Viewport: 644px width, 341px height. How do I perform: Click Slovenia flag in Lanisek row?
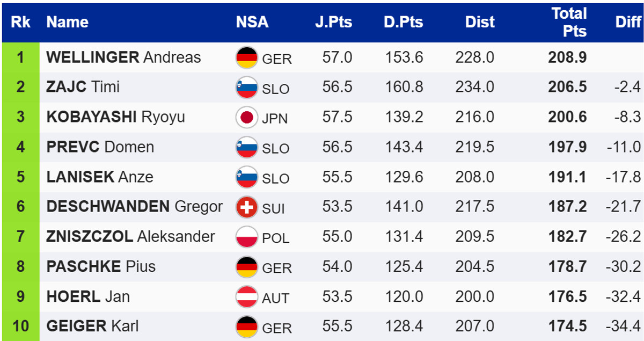pos(247,178)
